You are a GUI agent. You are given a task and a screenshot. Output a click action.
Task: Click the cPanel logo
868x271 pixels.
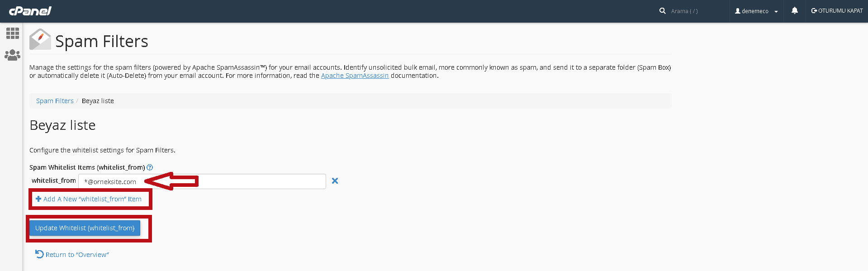tap(30, 11)
